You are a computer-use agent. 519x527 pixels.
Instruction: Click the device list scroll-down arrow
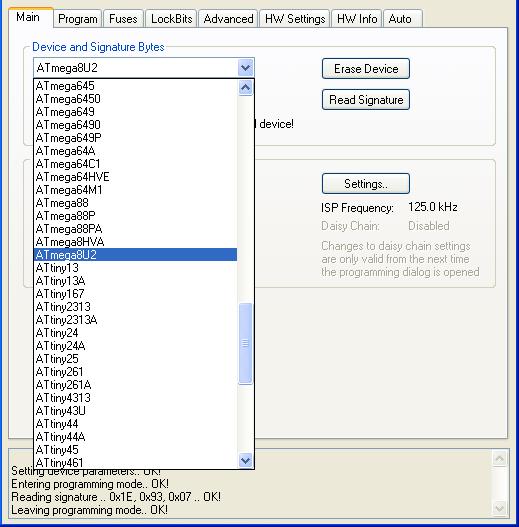coord(245,460)
